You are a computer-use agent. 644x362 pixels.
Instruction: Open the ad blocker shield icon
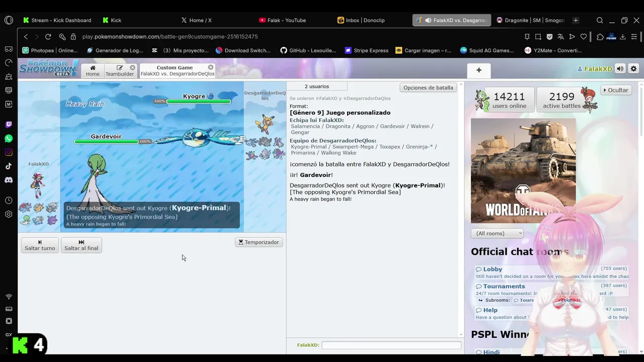click(x=549, y=37)
